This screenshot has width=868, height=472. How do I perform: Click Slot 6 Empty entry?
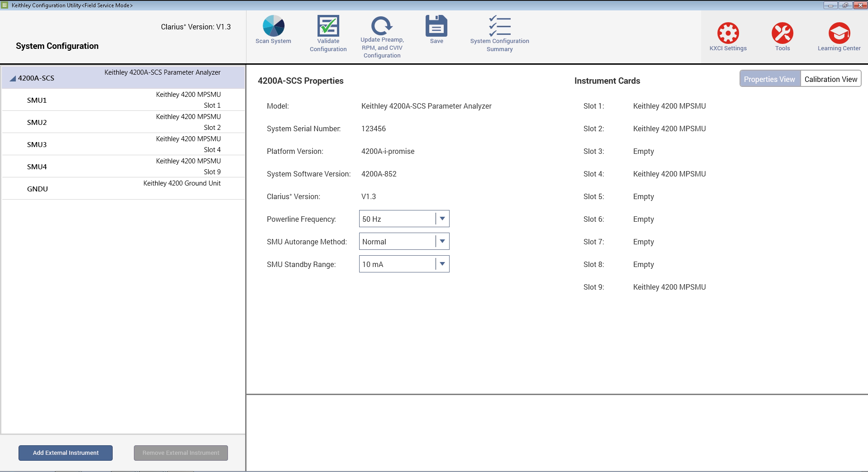click(x=644, y=219)
